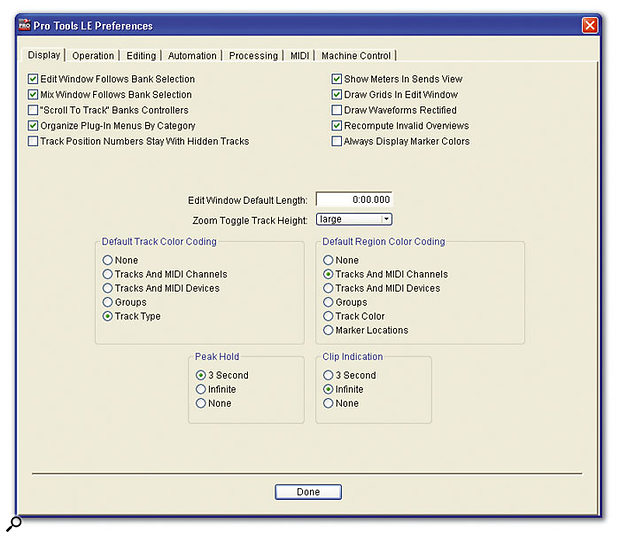
Task: Go to the MIDI tab
Action: coord(300,56)
